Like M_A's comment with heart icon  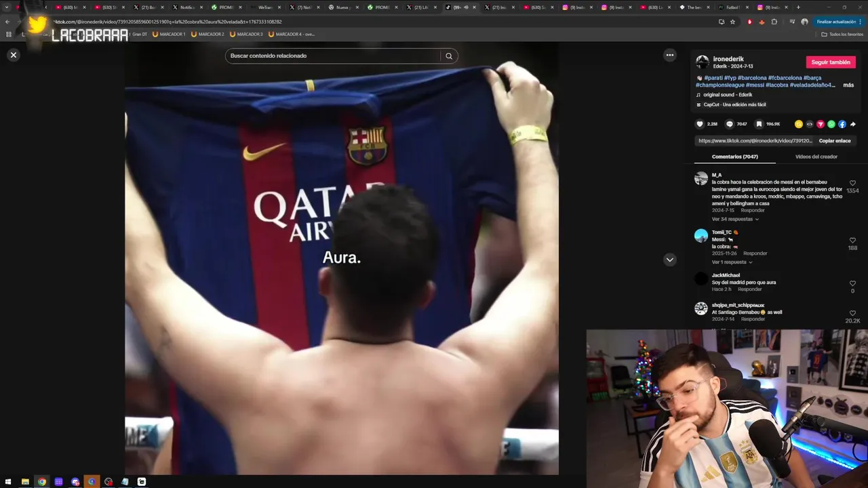click(x=852, y=183)
